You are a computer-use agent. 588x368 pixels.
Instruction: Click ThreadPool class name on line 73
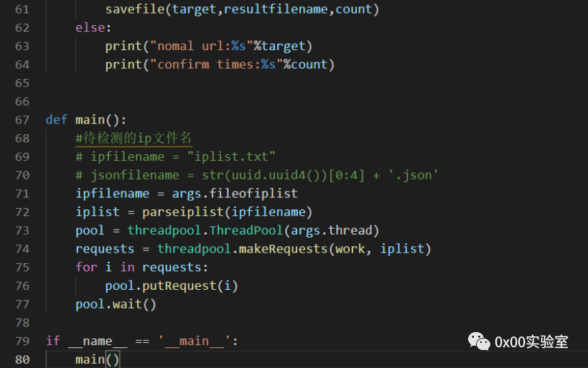246,230
